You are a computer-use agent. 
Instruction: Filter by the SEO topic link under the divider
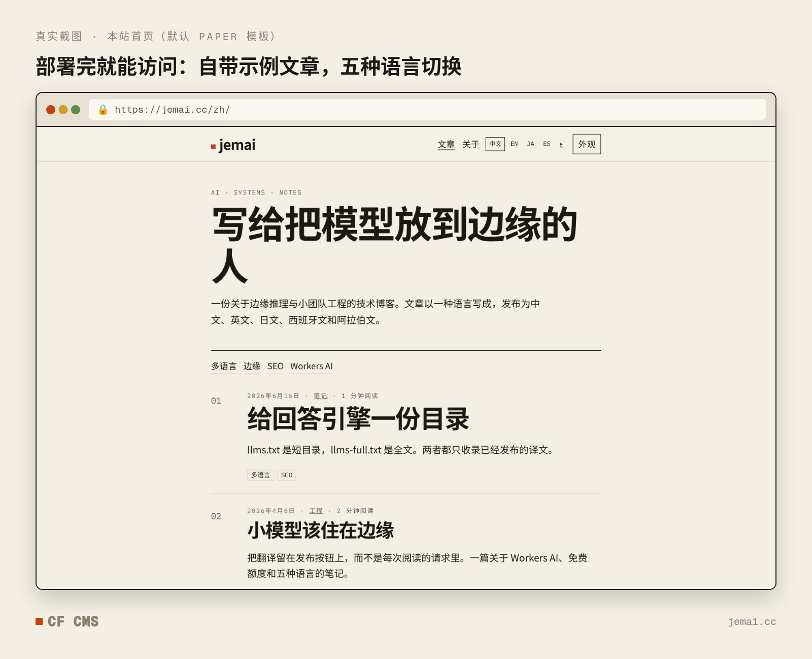[x=276, y=367]
